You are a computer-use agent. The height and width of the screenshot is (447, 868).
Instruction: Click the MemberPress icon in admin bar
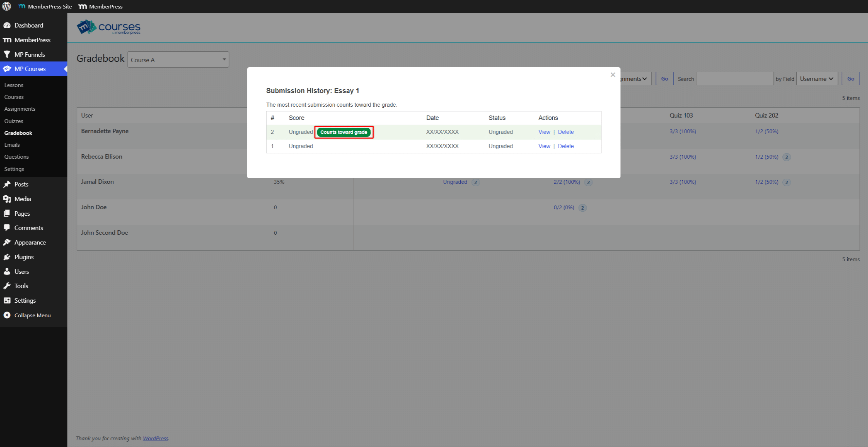coord(82,6)
